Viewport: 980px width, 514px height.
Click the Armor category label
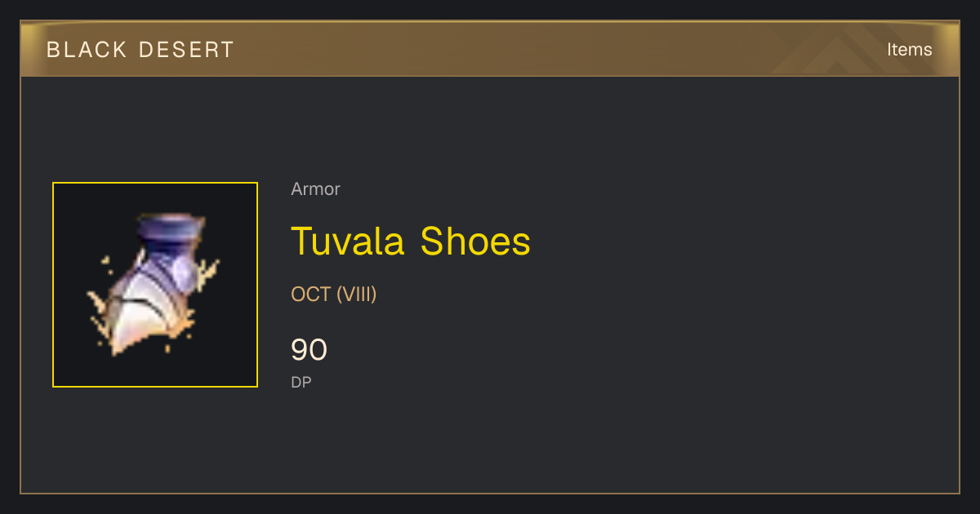tap(315, 189)
